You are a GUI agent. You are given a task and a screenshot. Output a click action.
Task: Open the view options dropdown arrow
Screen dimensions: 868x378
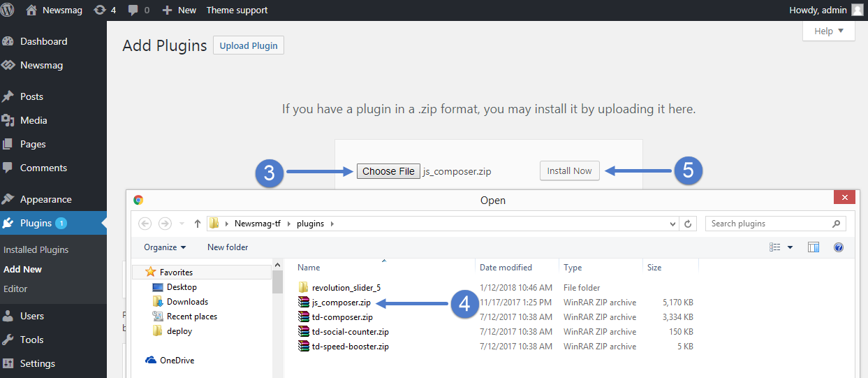[790, 247]
